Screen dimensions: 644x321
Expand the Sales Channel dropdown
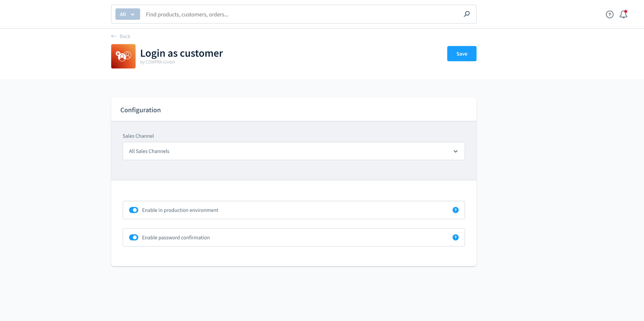(x=294, y=151)
